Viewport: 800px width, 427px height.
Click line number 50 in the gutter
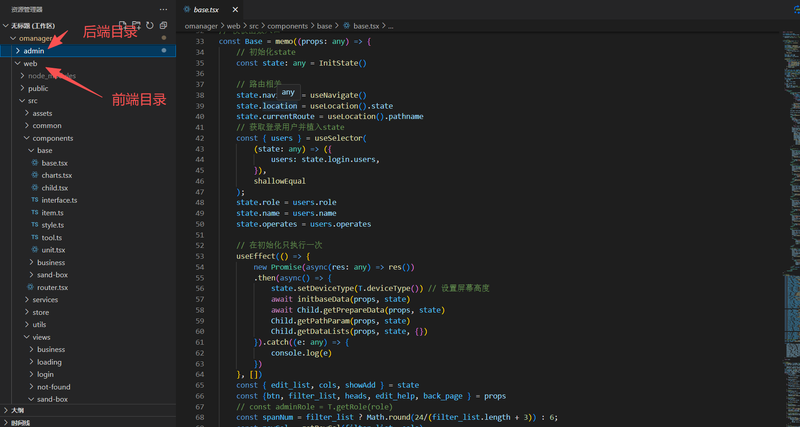(x=198, y=224)
